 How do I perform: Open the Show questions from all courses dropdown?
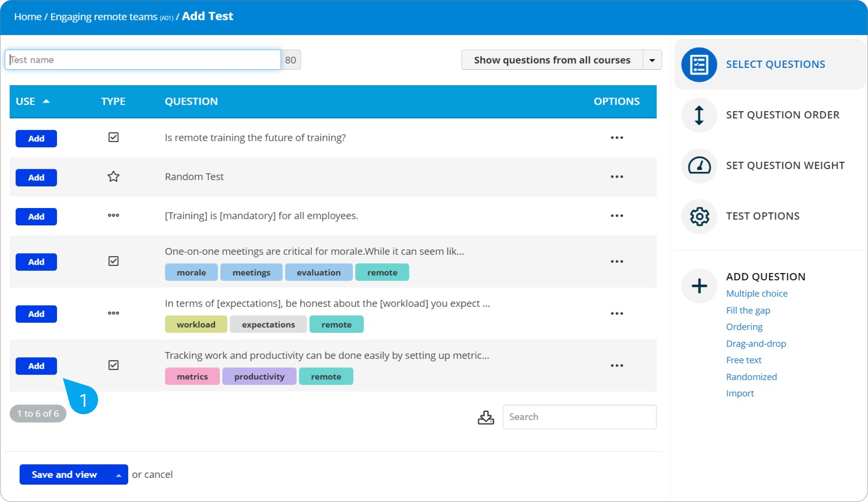click(x=552, y=60)
